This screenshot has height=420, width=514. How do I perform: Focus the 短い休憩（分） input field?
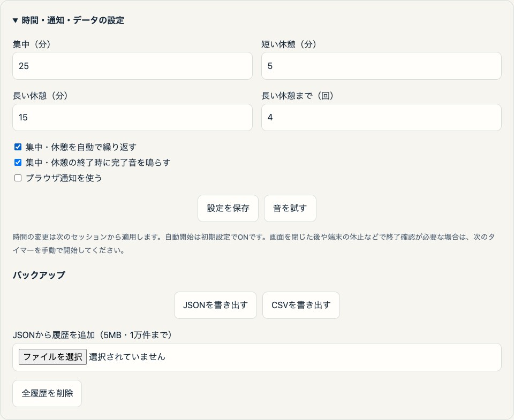coord(381,66)
